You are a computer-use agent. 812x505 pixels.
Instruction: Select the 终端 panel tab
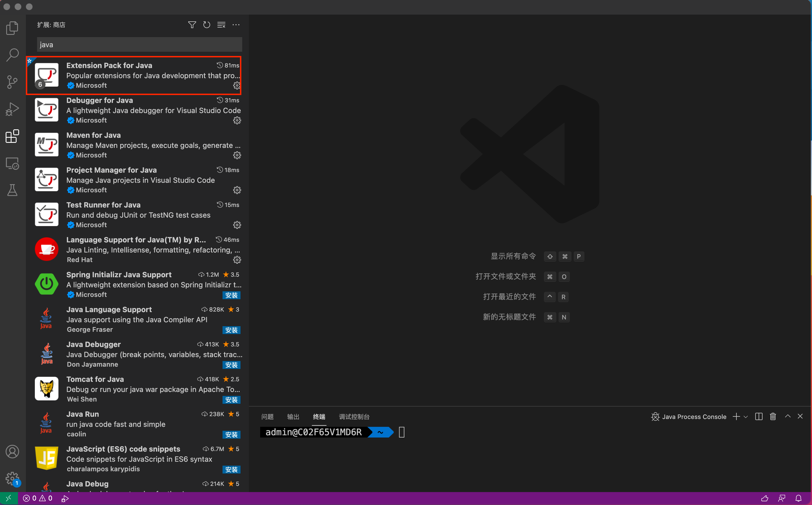point(319,416)
